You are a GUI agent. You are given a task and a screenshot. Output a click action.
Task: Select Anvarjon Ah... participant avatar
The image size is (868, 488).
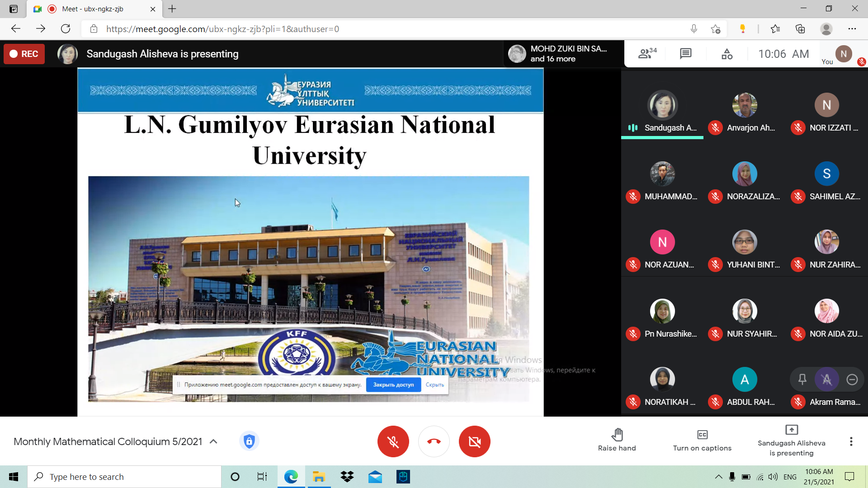click(x=744, y=105)
